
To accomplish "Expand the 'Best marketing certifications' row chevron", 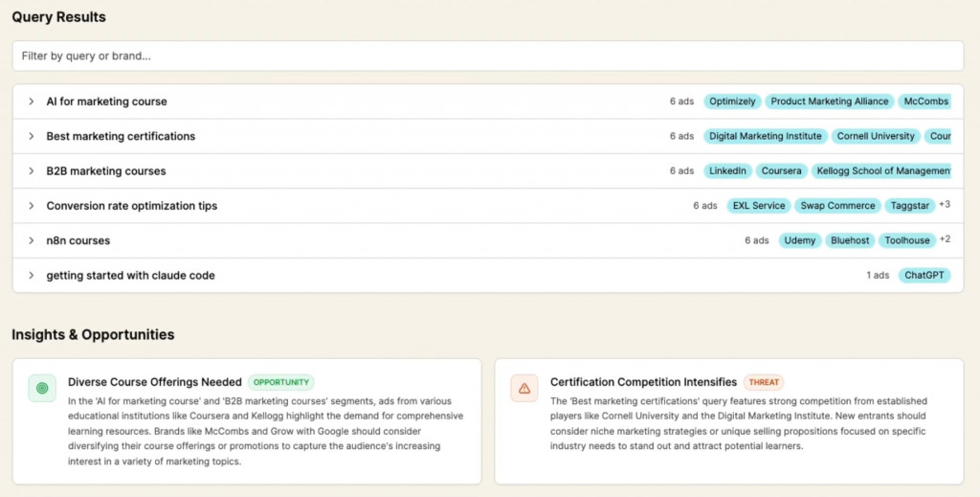I will tap(32, 136).
